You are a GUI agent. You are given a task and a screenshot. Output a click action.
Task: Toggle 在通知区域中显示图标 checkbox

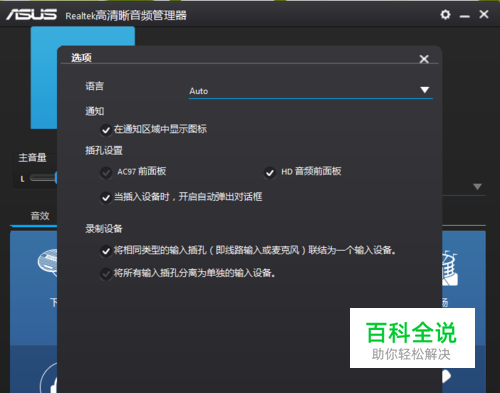point(106,130)
